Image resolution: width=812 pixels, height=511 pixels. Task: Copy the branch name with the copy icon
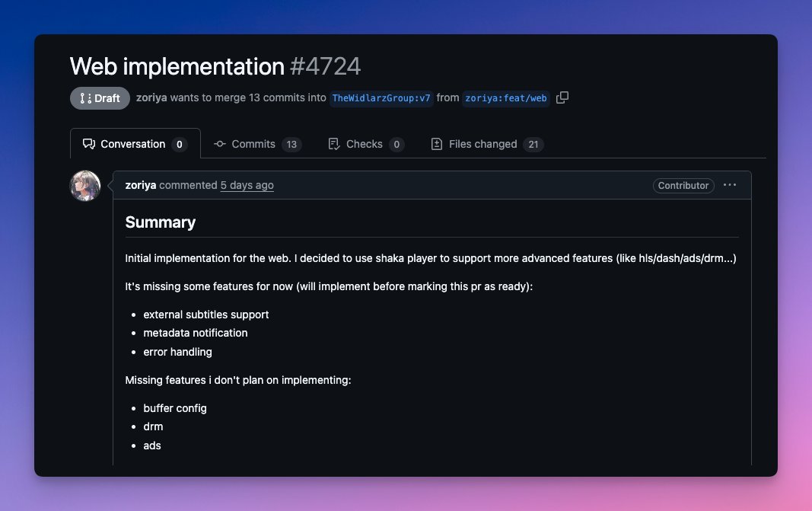(562, 97)
